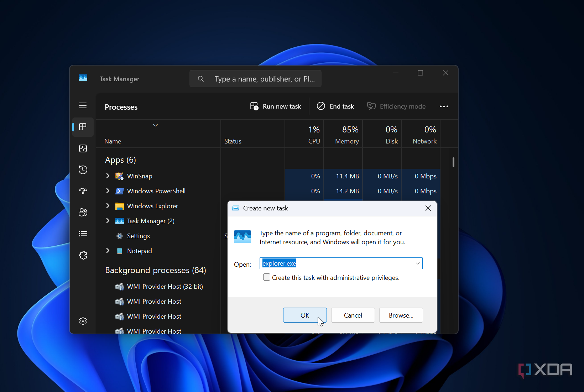Enable Efficiency mode for the selected process

pyautogui.click(x=396, y=106)
